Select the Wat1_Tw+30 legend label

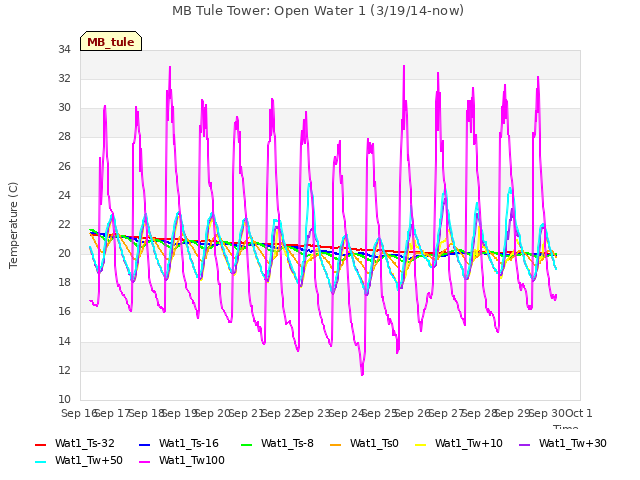[x=573, y=443]
